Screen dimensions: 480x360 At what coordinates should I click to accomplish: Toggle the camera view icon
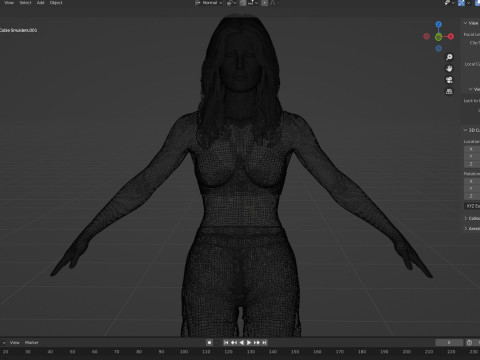(x=449, y=80)
